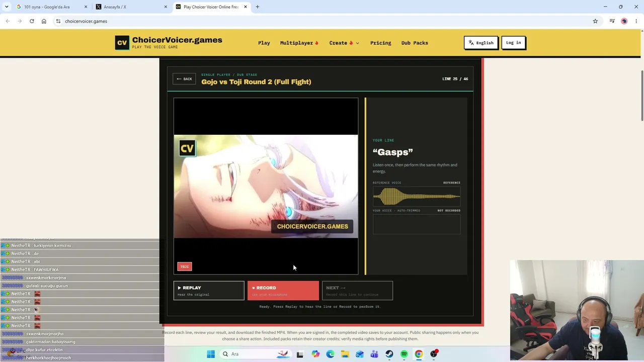Reload the current page
Viewport: 644px width, 362px height.
tap(32, 21)
